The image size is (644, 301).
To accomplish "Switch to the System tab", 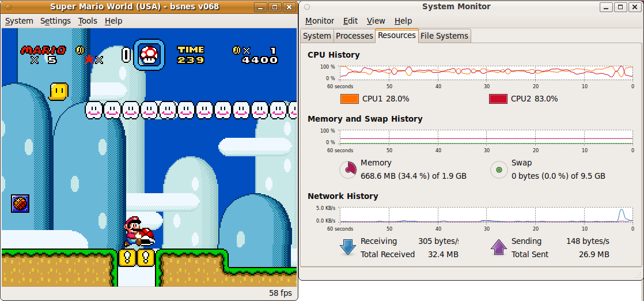I will [317, 36].
